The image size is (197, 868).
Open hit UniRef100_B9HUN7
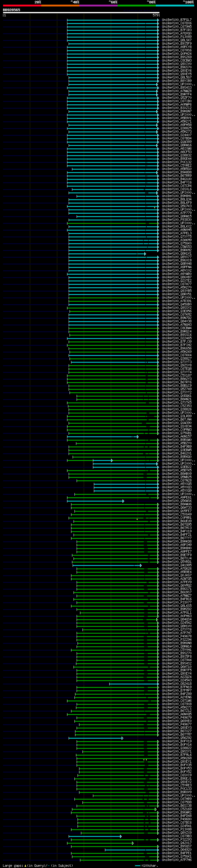176,111
